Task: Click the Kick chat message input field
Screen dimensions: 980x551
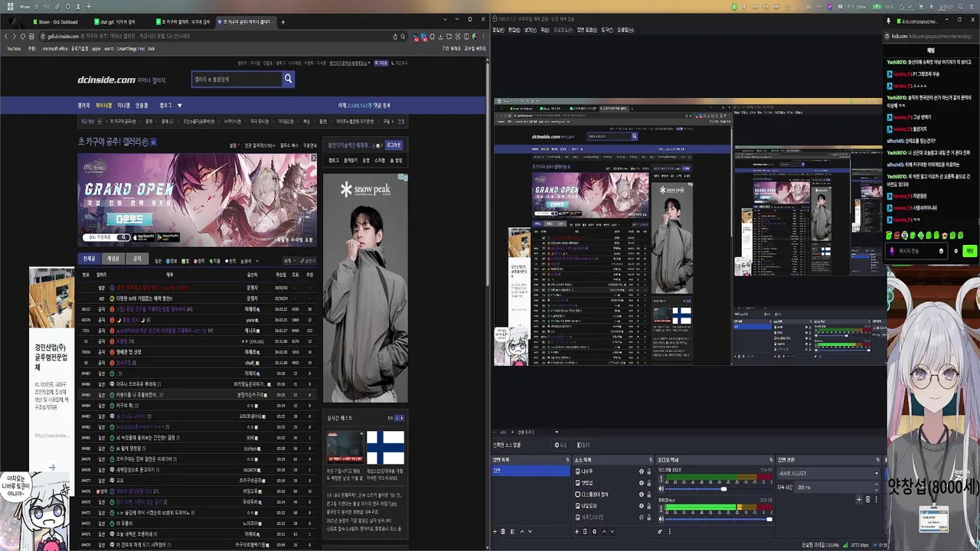Action: (917, 251)
